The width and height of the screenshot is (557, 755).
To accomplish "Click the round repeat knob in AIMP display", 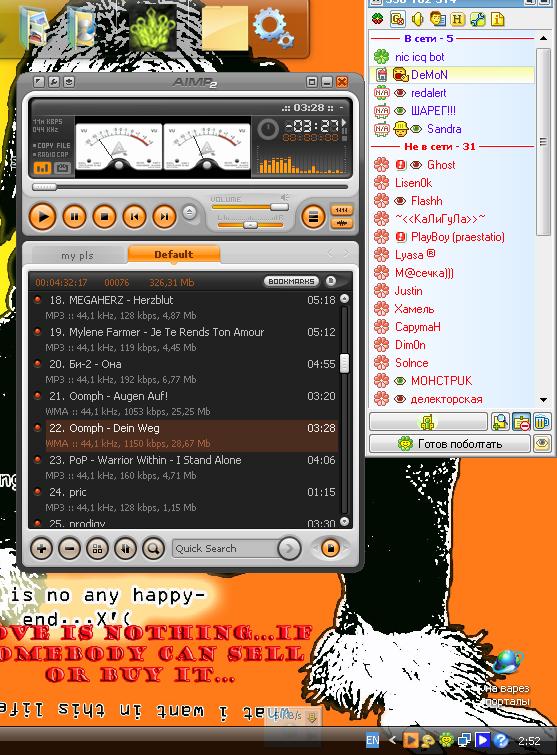I will [268, 130].
